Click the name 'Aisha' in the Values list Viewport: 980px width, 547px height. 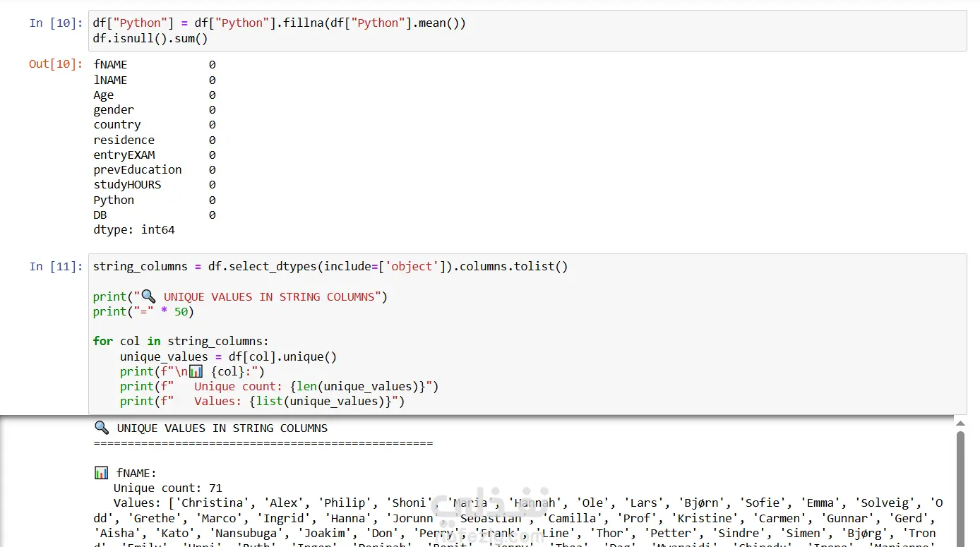click(116, 534)
